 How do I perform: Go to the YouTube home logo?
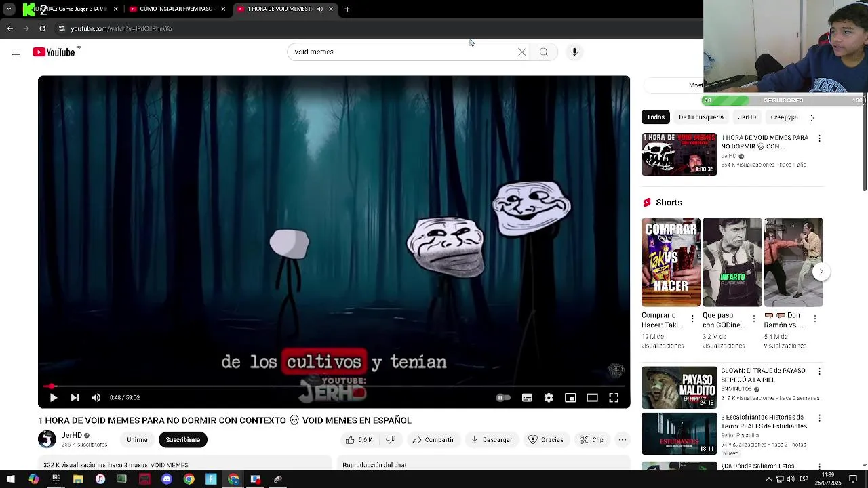54,52
